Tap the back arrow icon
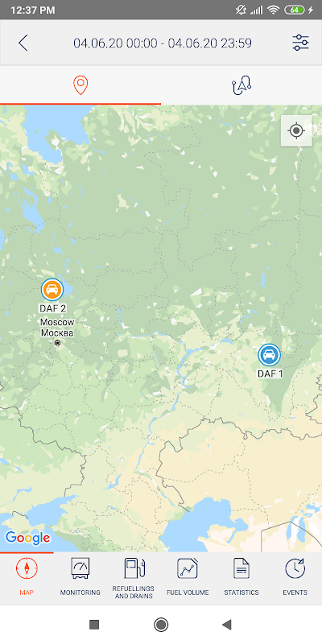The image size is (322, 644). click(x=23, y=43)
